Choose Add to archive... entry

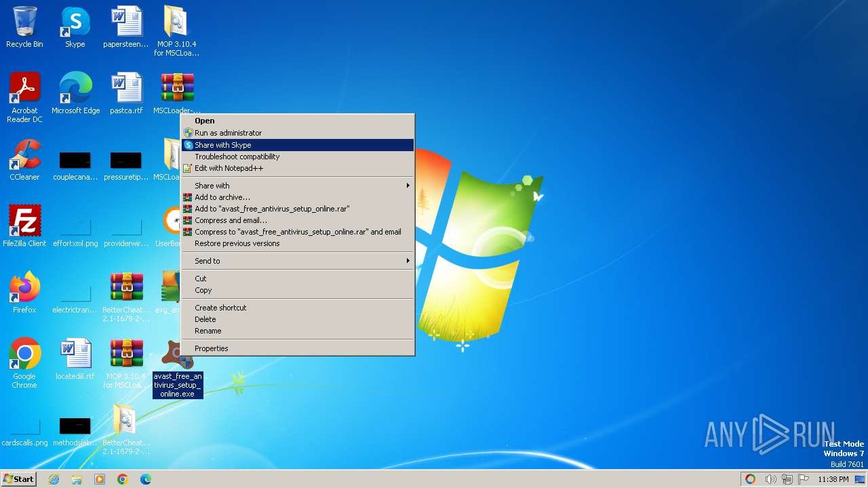[x=298, y=197]
